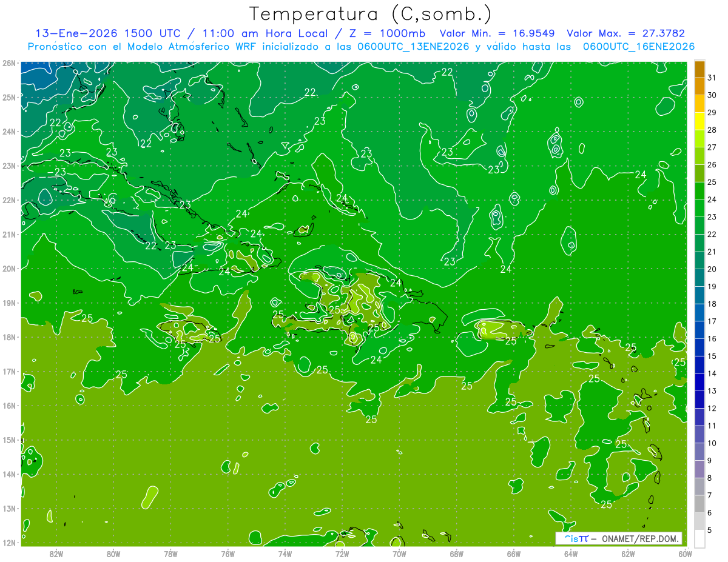Click the "16N" latitude label
728x562 pixels.
pyautogui.click(x=8, y=406)
